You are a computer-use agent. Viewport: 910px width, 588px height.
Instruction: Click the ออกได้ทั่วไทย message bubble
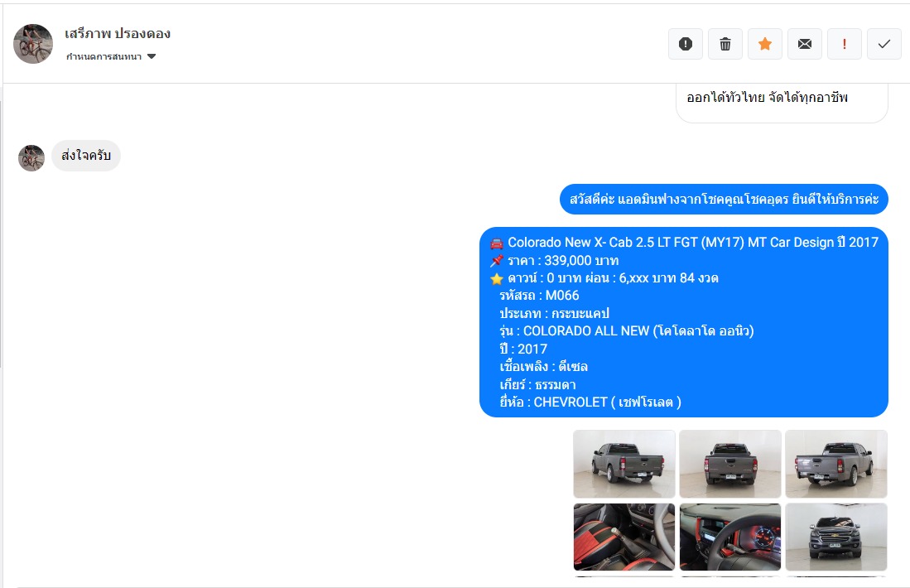782,103
